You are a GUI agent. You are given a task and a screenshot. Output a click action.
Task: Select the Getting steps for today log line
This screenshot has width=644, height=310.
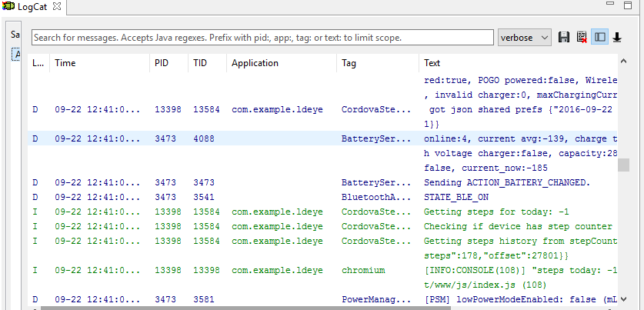coord(323,212)
